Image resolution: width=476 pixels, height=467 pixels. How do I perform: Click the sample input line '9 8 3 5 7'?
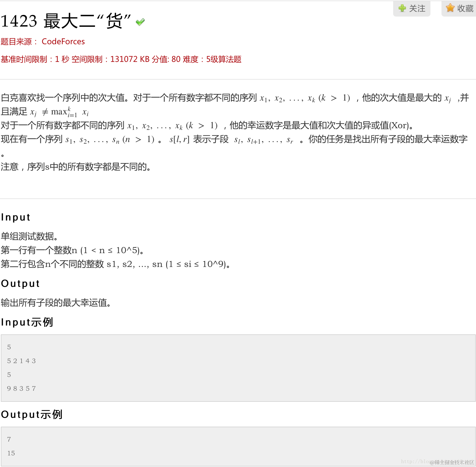pyautogui.click(x=22, y=389)
